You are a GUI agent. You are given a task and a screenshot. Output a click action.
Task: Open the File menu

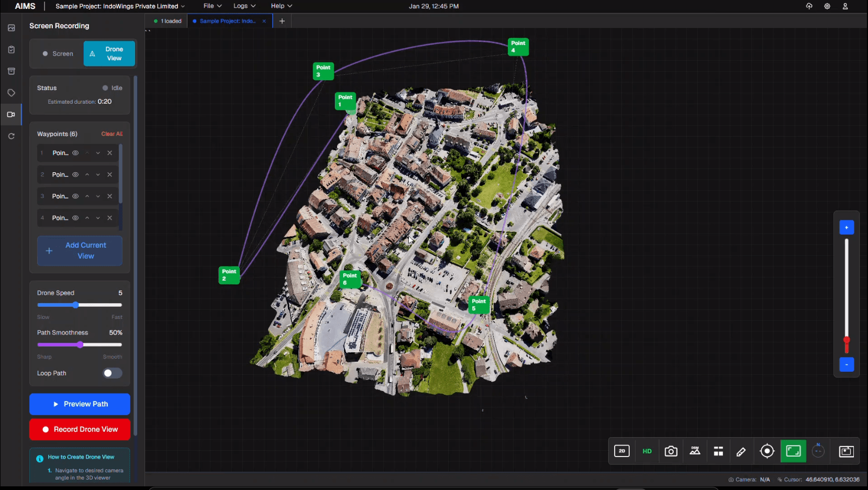212,6
